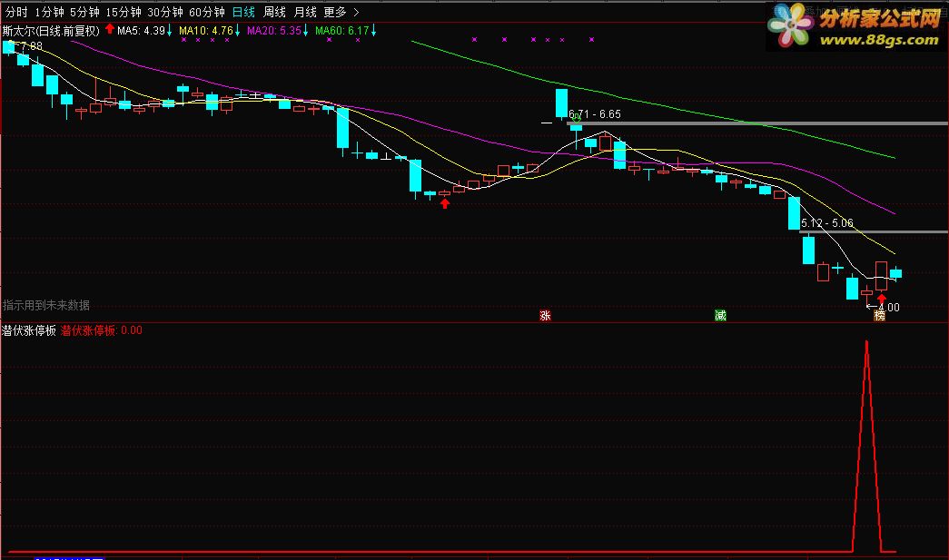Click the down arrow after MA60 value

pyautogui.click(x=373, y=31)
